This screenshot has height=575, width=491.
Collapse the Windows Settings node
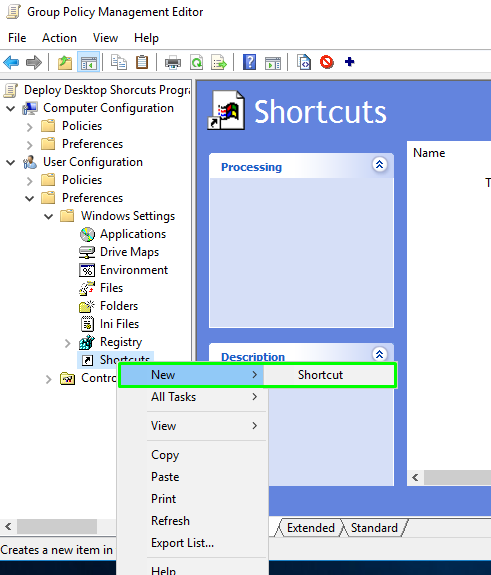pyautogui.click(x=48, y=216)
